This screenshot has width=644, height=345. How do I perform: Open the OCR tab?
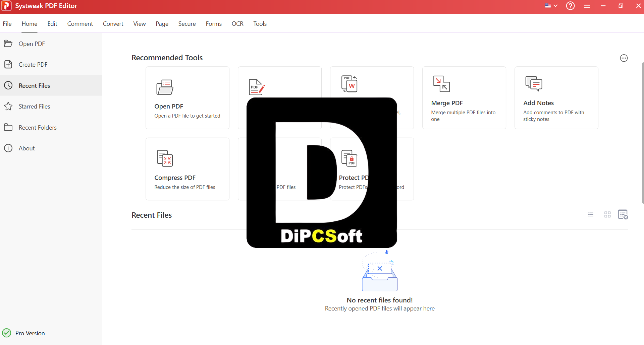click(x=237, y=24)
